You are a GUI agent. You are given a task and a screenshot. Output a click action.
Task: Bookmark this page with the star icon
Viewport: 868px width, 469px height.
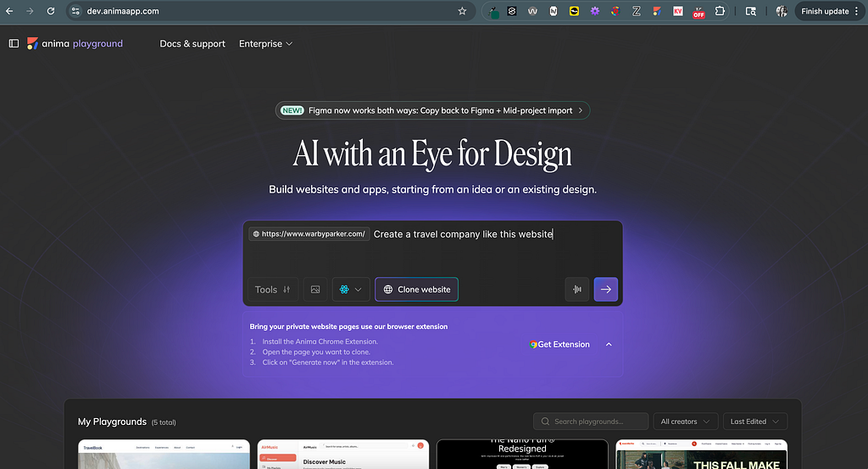tap(462, 11)
